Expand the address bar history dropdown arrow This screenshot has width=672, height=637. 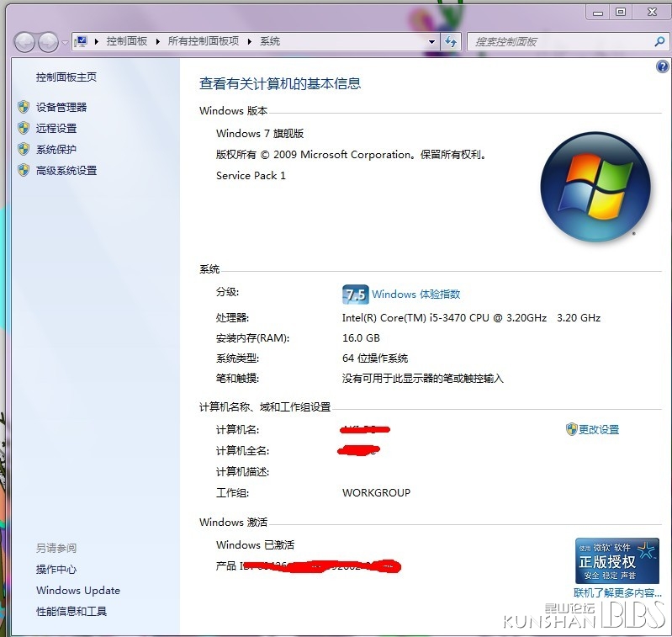(x=432, y=41)
